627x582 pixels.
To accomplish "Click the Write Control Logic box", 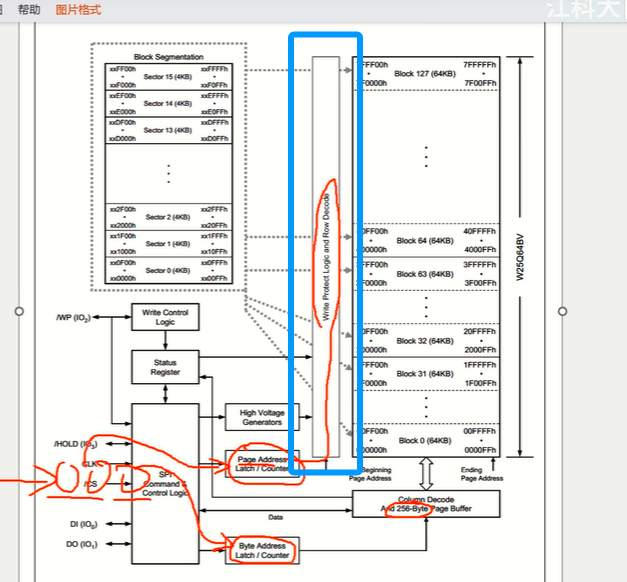I will click(x=165, y=317).
